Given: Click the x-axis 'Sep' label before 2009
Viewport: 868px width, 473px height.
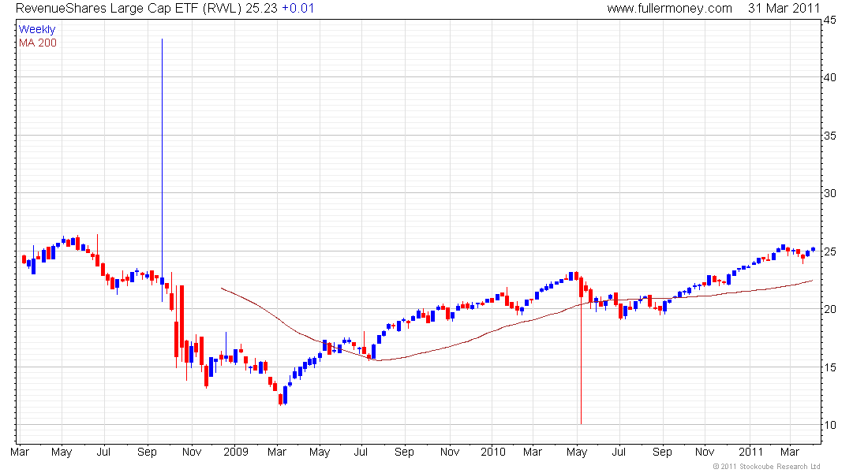Looking at the screenshot, I should 148,452.
